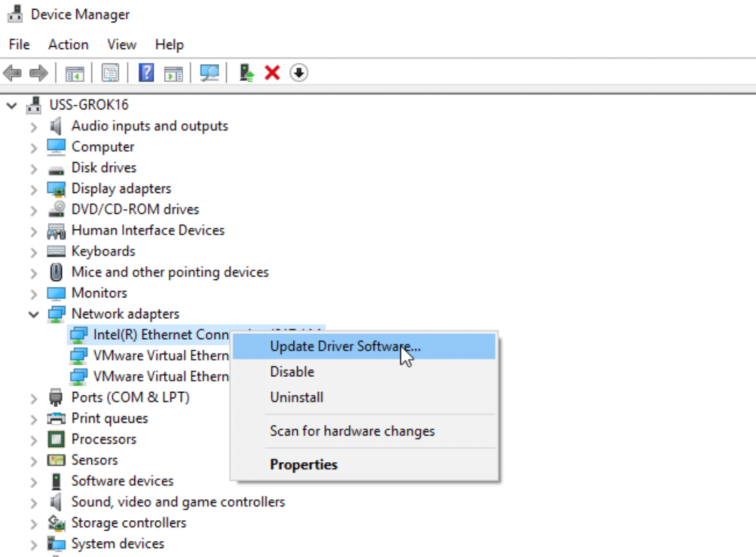Select Disable from the context menu

pos(292,372)
